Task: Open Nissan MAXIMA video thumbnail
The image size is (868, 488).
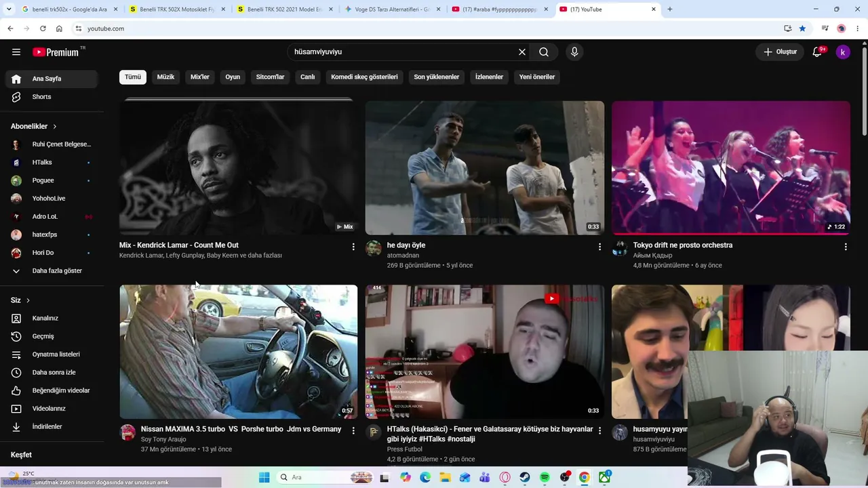Action: tap(239, 352)
